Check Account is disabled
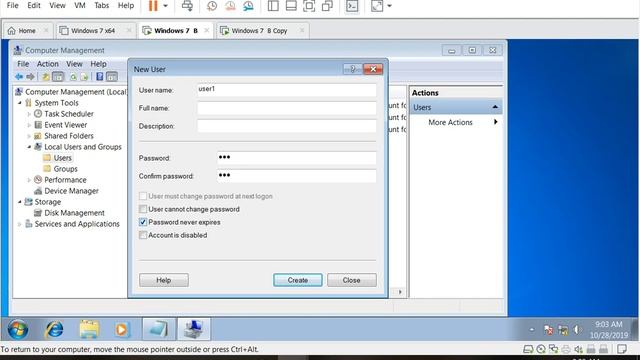This screenshot has height=360, width=640. 143,236
